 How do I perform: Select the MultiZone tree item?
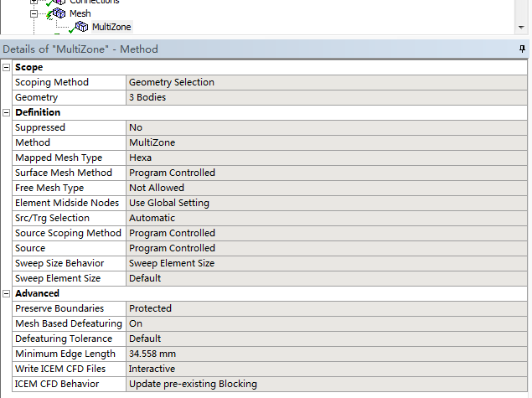coord(111,27)
